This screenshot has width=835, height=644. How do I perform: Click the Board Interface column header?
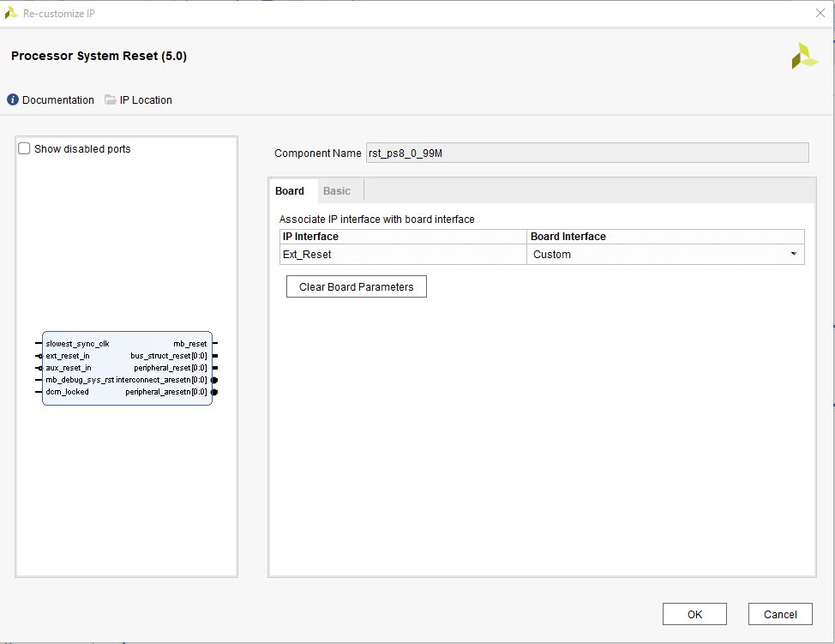click(665, 237)
